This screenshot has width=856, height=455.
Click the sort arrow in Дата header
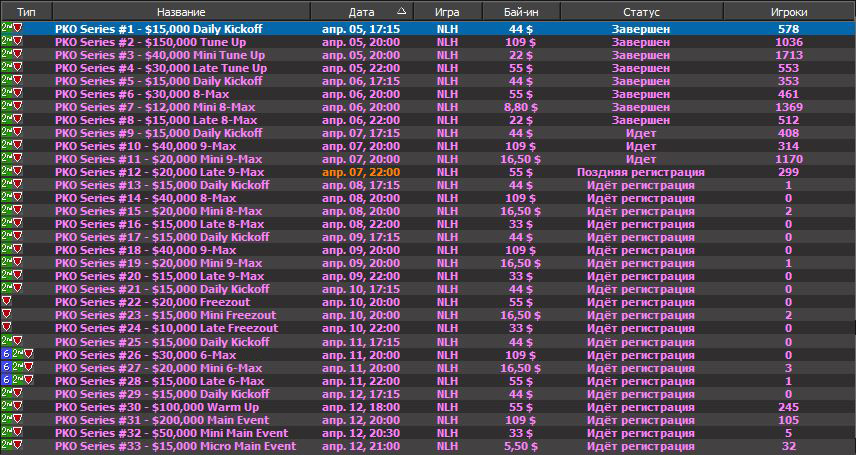pyautogui.click(x=401, y=10)
